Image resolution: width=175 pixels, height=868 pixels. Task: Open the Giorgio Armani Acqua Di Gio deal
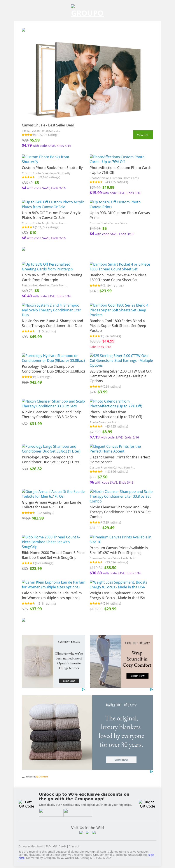click(53, 494)
